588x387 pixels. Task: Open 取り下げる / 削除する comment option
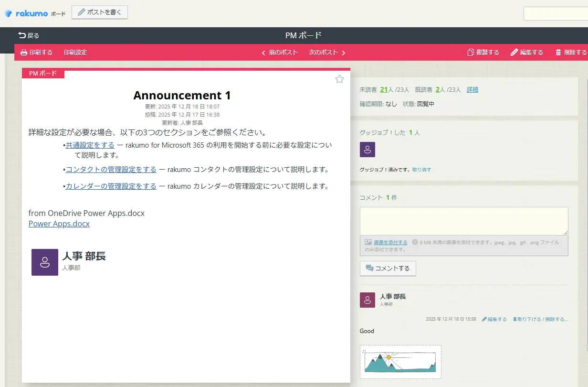(x=541, y=319)
